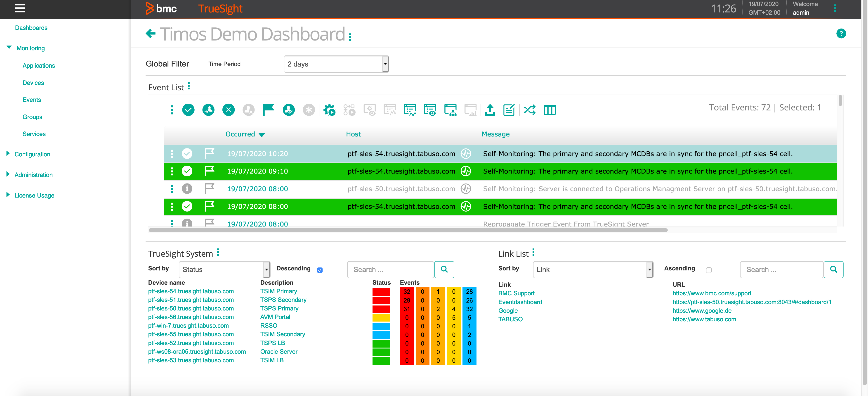Open the Link List panel options dots

[533, 252]
